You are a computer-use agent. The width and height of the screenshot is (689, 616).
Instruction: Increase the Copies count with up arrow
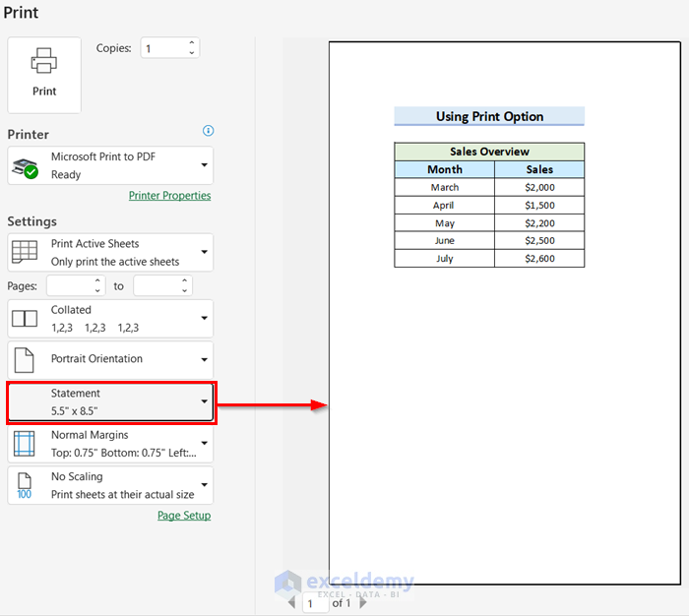pyautogui.click(x=192, y=42)
